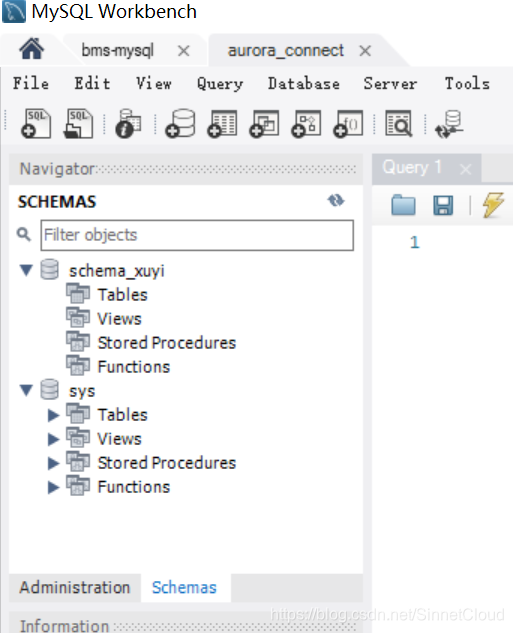513x633 pixels.
Task: Click the Tables folder icon under sys
Action: tap(78, 414)
